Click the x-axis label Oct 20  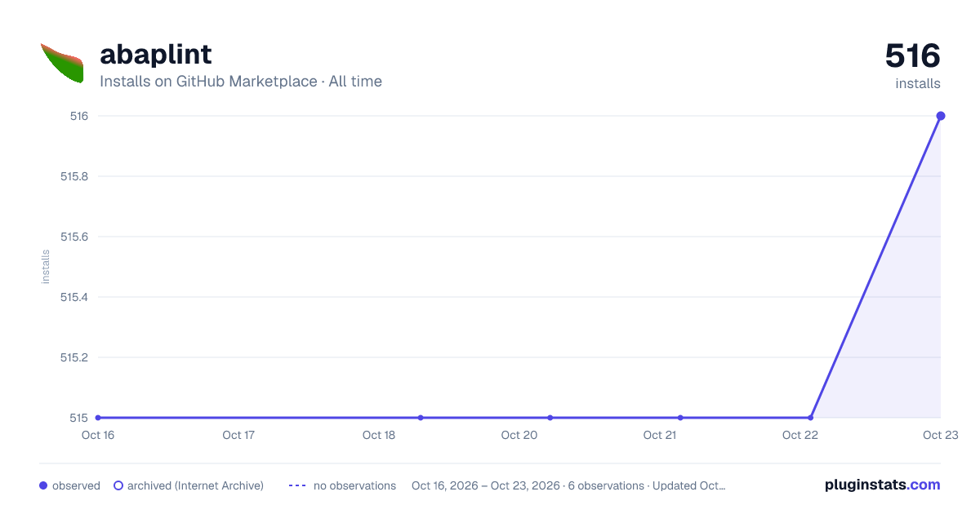(x=519, y=435)
